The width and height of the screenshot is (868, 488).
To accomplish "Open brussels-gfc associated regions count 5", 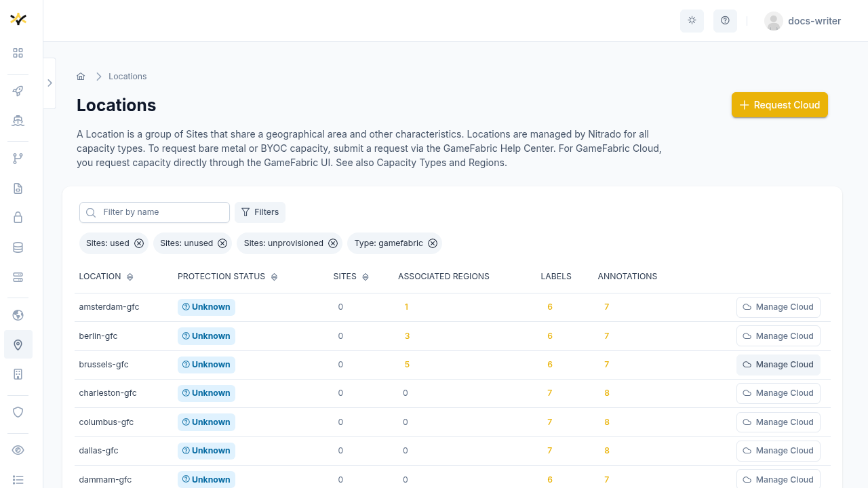I will click(407, 365).
